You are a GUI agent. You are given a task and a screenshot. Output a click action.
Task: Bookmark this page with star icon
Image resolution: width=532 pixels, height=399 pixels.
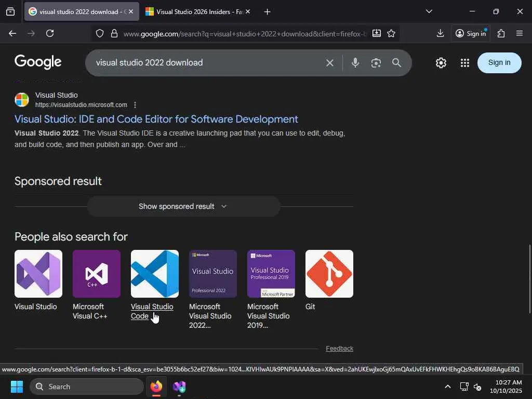point(391,33)
